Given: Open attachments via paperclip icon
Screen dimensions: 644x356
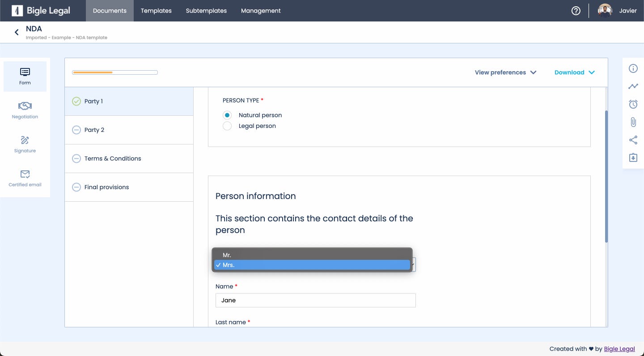Looking at the screenshot, I should coord(633,122).
